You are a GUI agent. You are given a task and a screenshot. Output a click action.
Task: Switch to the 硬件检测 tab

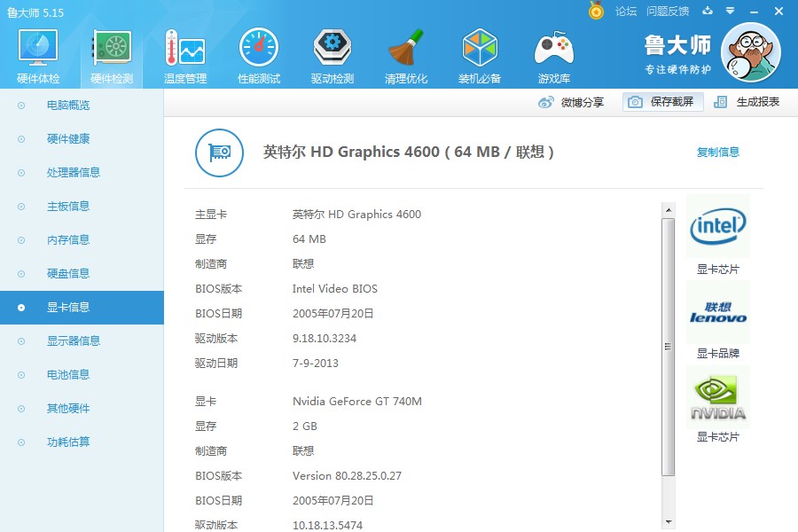coord(110,53)
